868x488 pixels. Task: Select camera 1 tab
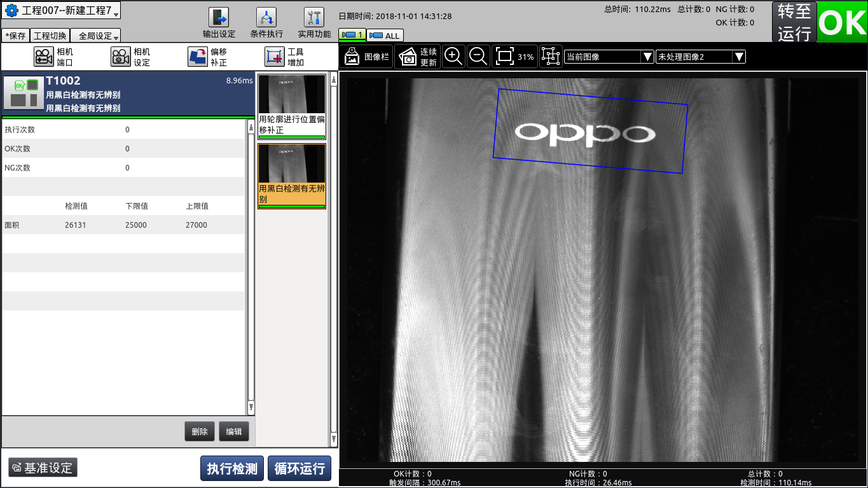352,36
